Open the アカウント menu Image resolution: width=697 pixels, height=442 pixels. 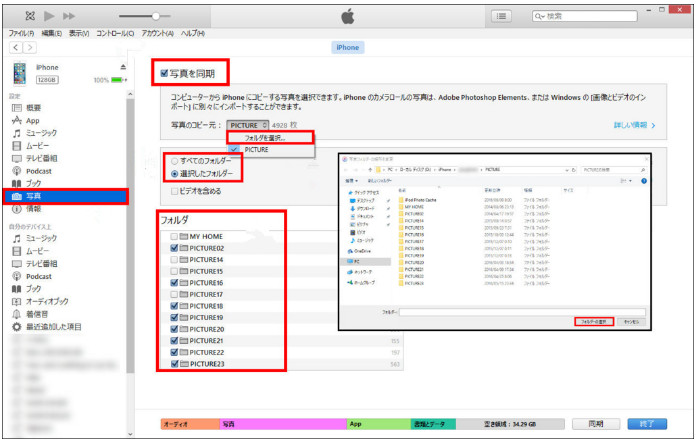click(157, 33)
